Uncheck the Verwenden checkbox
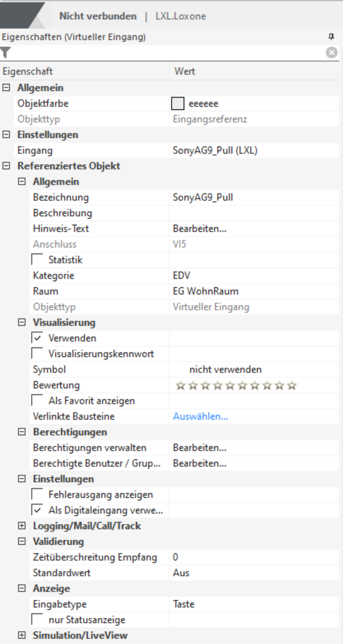This screenshot has height=644, width=343. pyautogui.click(x=38, y=338)
